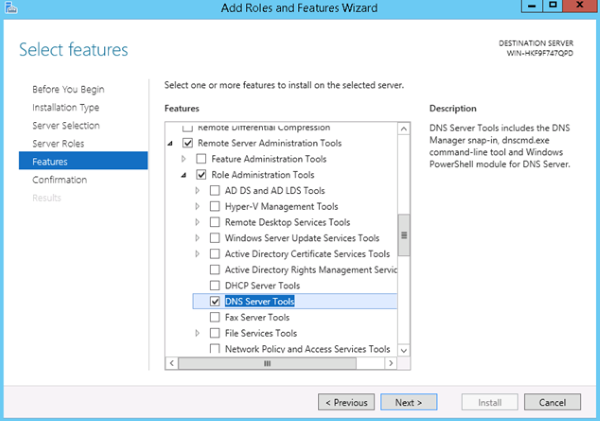Uncheck Remote Server Administration Tools checkbox
600x421 pixels.
[188, 143]
